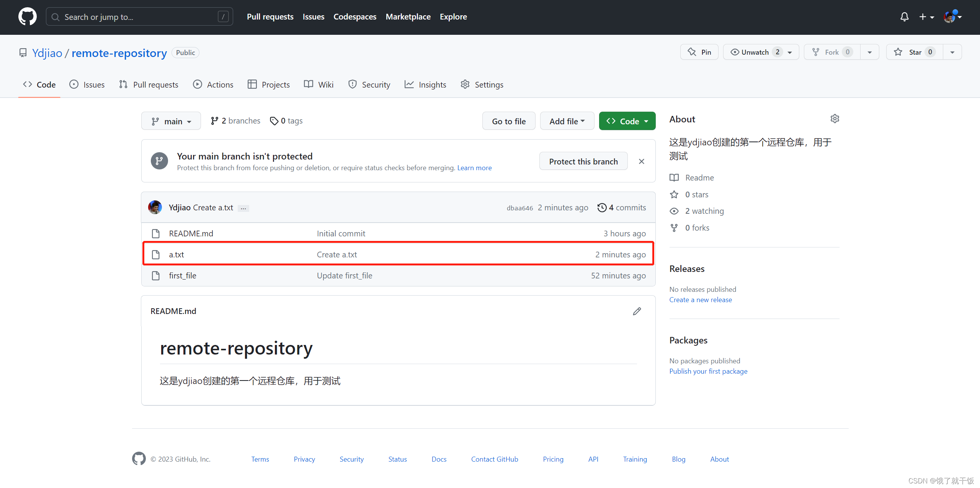Click Learn more about branch protection

(474, 168)
